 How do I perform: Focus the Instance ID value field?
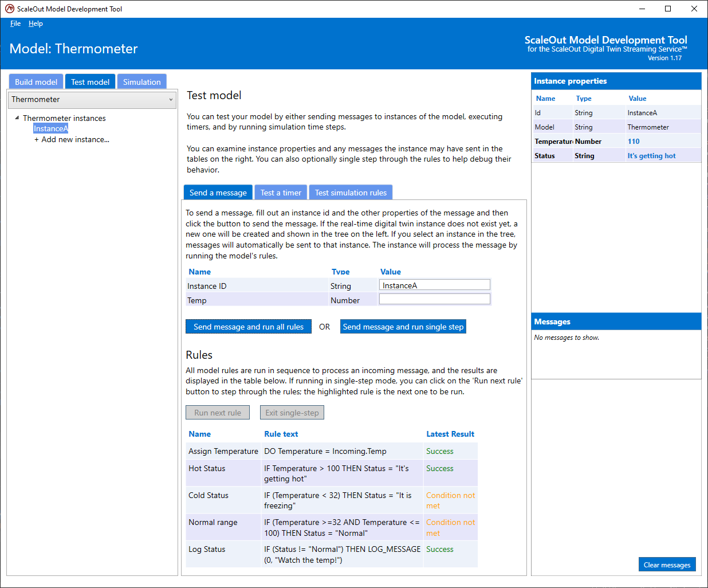coord(435,285)
